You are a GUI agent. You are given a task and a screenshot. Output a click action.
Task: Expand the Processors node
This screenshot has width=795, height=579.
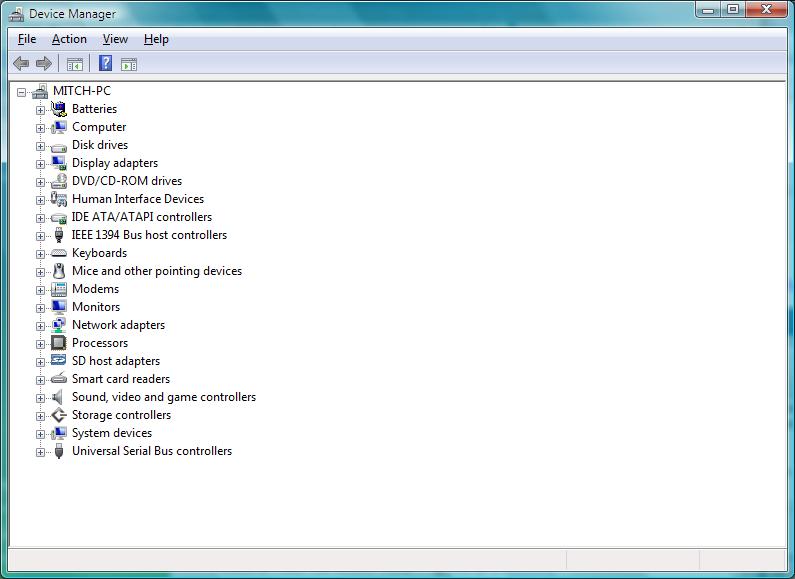40,344
